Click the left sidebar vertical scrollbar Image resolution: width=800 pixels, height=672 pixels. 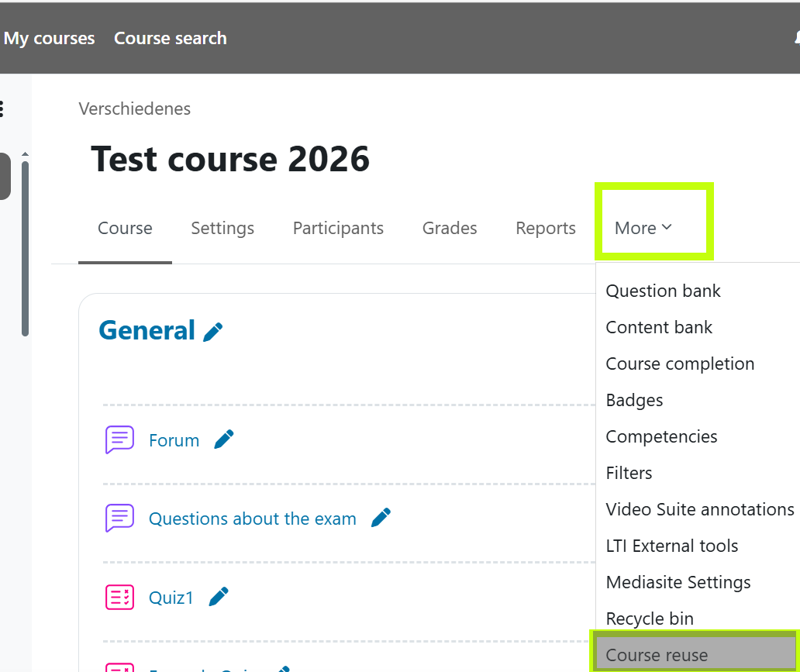click(x=25, y=248)
